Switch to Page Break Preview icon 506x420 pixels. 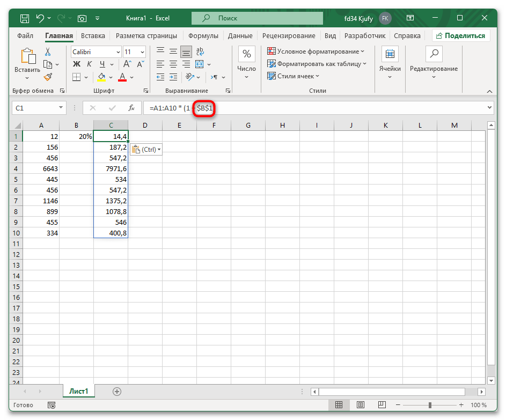[382, 405]
